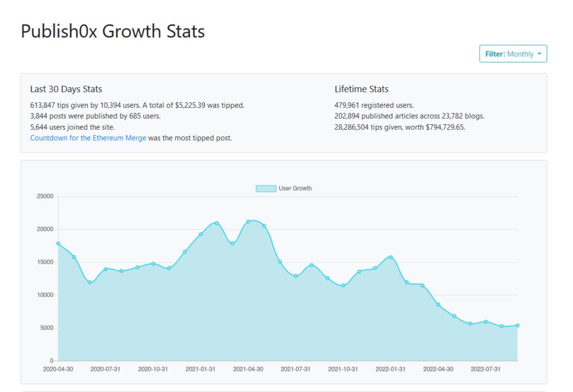Click the first data point at 2020-04-30
Screen dimensions: 573x392
pos(58,244)
